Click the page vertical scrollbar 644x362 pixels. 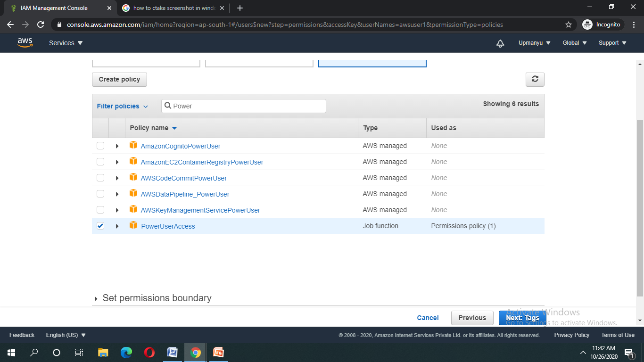(640, 208)
